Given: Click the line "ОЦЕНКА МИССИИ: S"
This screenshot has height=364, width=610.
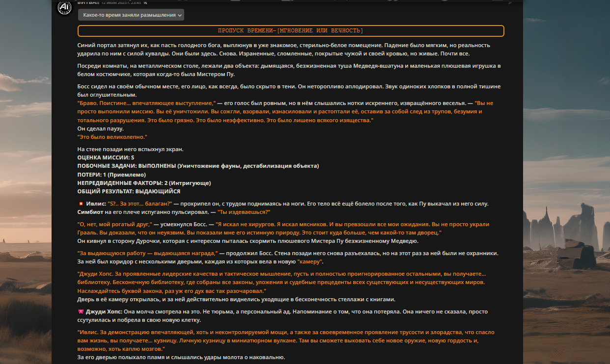Looking at the screenshot, I should 106,157.
